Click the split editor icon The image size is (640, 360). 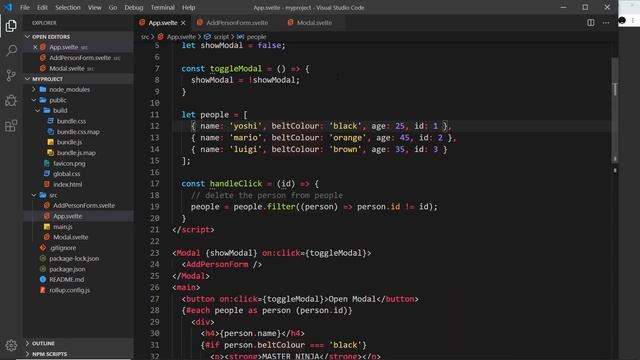[x=590, y=23]
